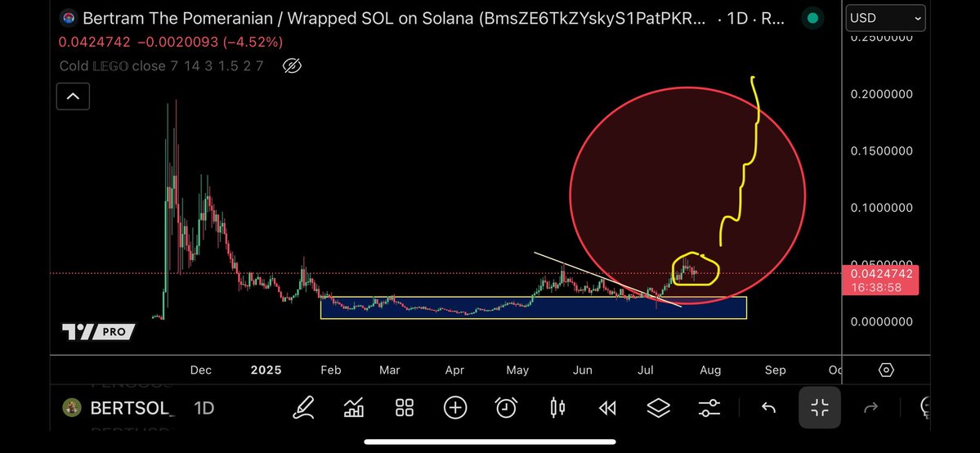Open the layout grid icon

pyautogui.click(x=405, y=409)
